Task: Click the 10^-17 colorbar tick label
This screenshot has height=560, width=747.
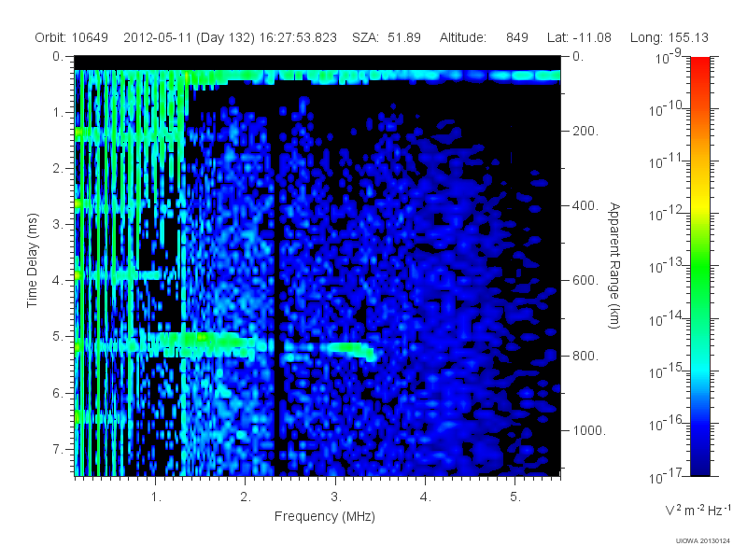Action: 666,477
